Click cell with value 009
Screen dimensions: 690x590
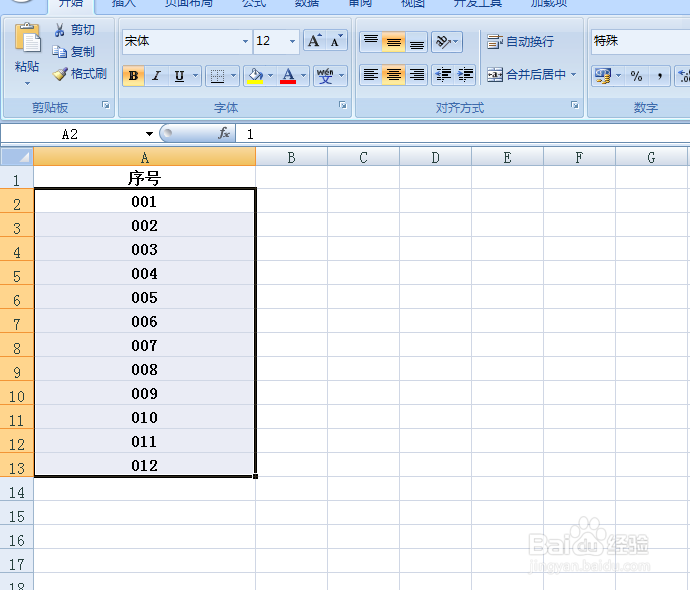[144, 393]
